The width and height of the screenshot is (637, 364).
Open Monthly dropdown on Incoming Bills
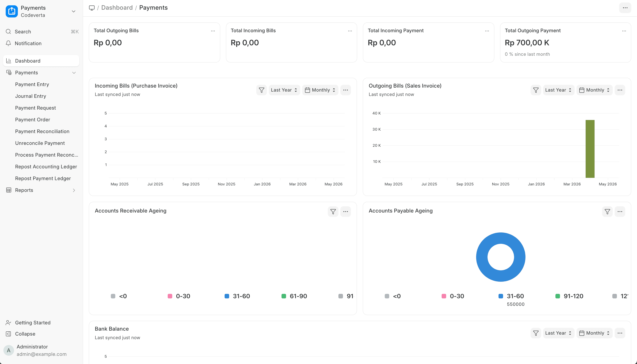point(320,90)
